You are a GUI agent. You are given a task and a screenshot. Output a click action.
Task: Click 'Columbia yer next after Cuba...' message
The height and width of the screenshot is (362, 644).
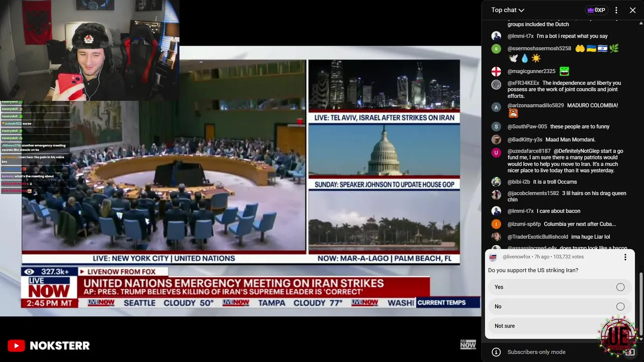tap(580, 224)
